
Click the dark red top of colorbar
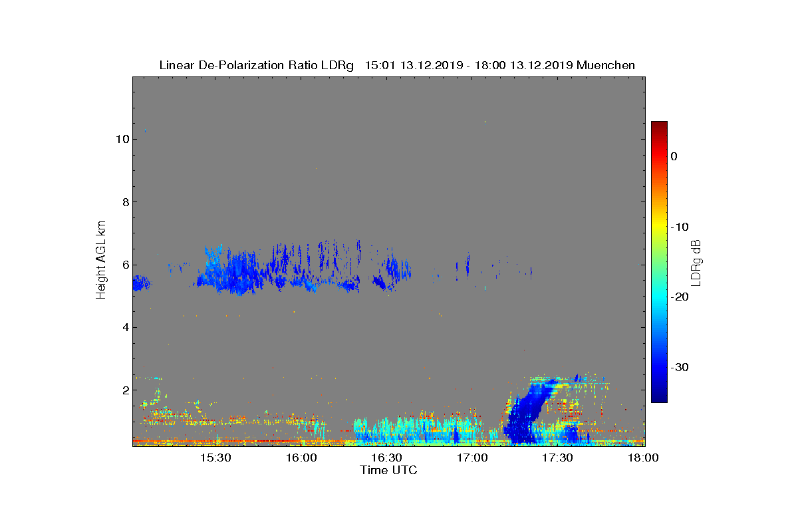(659, 125)
